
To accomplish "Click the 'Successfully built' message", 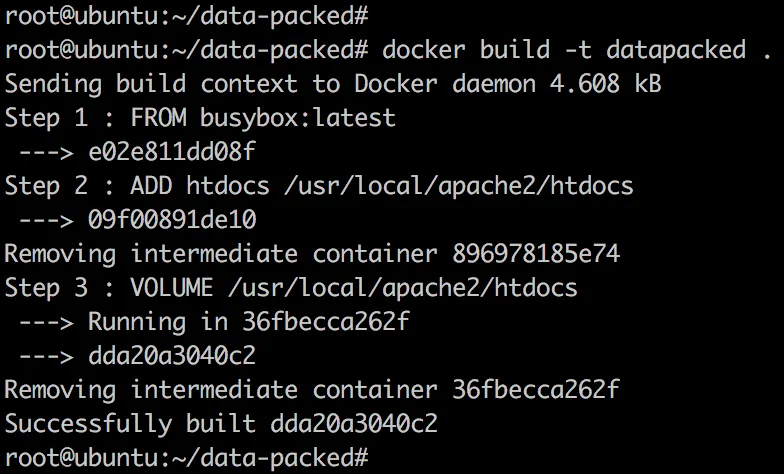I will [131, 423].
